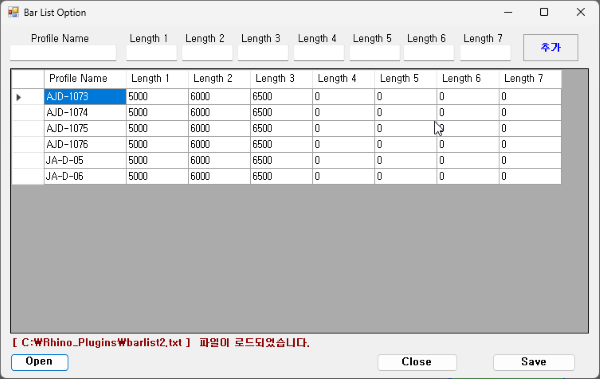Image resolution: width=600 pixels, height=379 pixels.
Task: Select the AJD-1073 profile cell
Action: (85, 96)
